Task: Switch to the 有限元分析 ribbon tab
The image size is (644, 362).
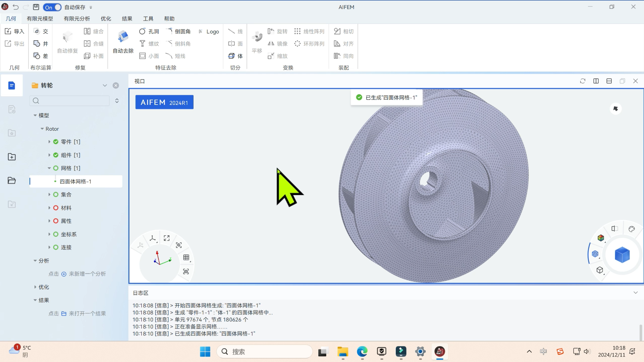Action: point(77,18)
